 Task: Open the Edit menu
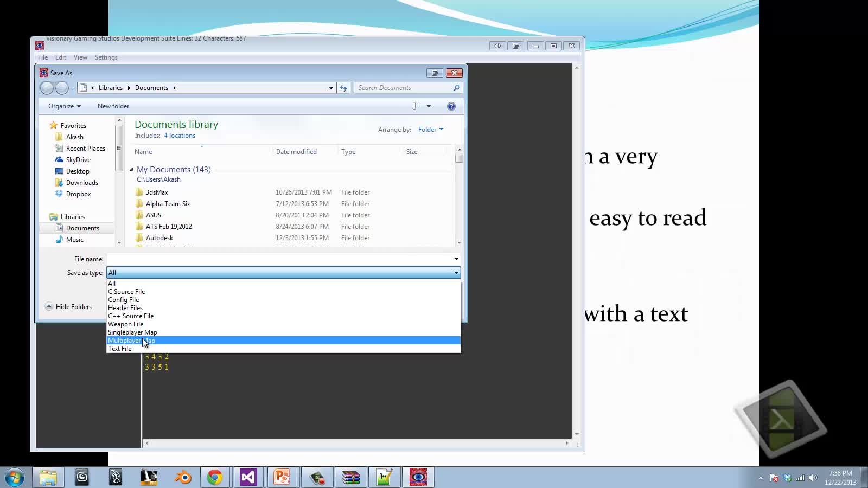pos(61,57)
